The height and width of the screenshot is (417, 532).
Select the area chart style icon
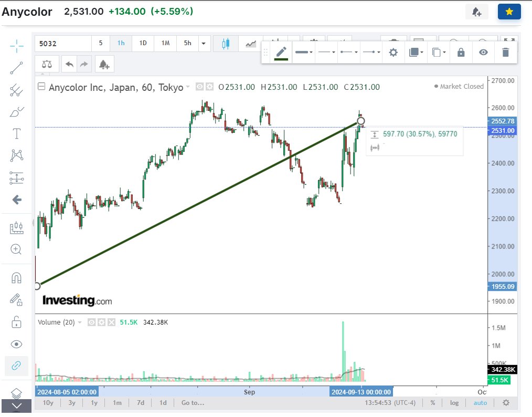[x=251, y=44]
